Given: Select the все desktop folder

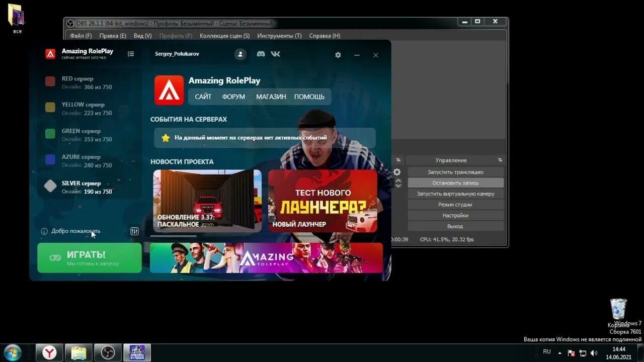Looking at the screenshot, I should 17,19.
